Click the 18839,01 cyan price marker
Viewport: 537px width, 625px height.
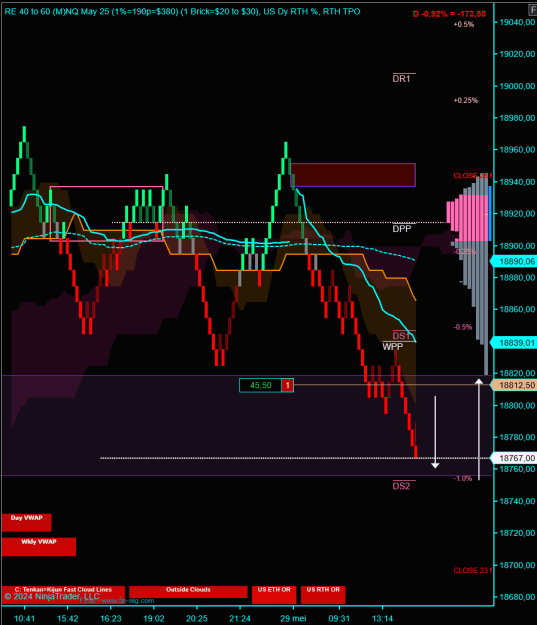click(x=514, y=343)
